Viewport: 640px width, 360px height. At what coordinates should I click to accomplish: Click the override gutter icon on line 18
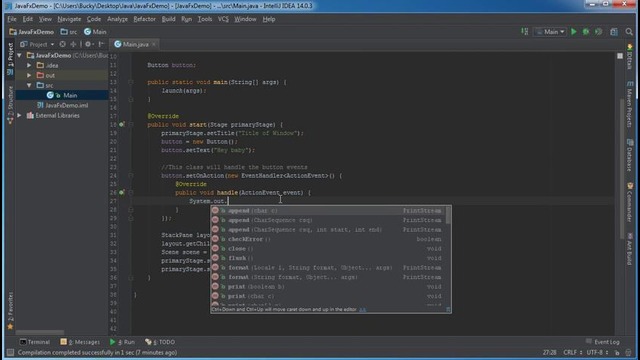122,124
